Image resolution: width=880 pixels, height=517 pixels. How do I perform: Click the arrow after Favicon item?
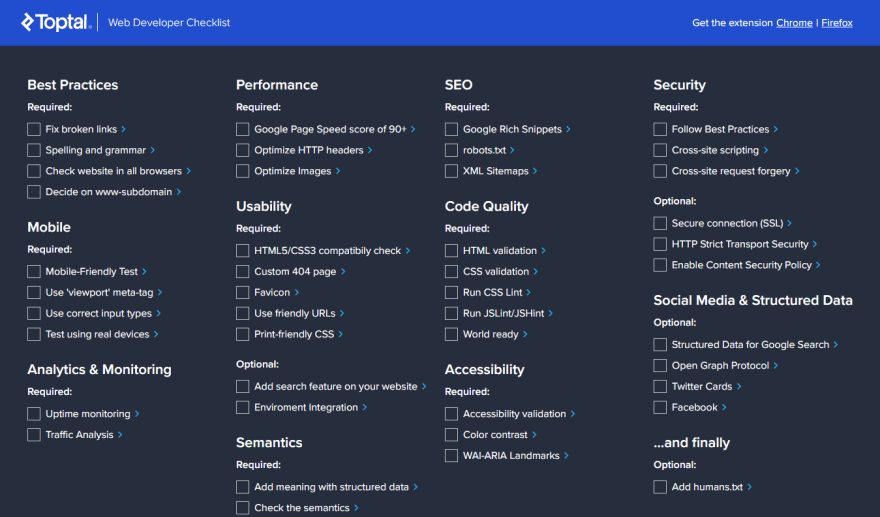297,292
